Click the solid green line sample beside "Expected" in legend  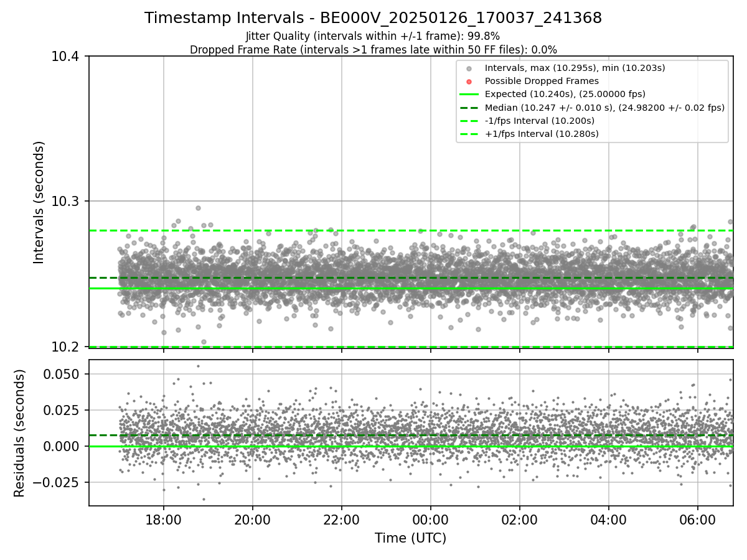(x=469, y=95)
